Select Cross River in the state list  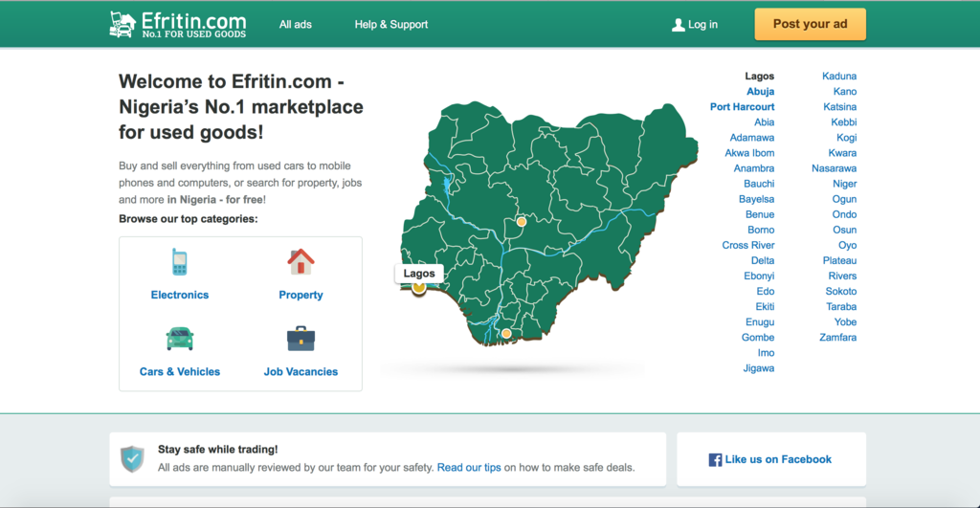747,246
